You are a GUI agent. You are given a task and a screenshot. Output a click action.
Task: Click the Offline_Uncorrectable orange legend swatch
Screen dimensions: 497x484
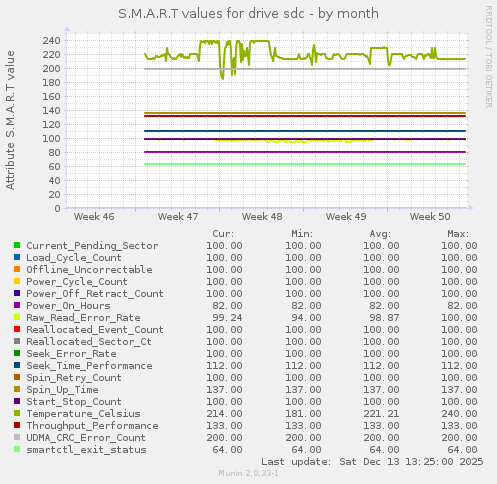click(17, 269)
